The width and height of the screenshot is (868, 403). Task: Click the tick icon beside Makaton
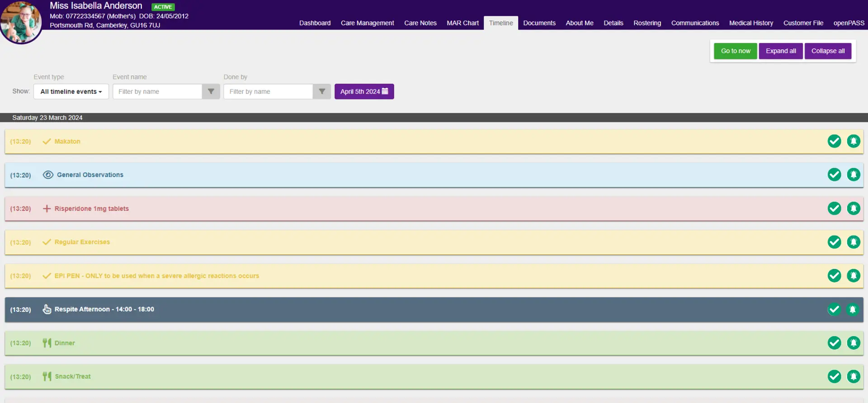click(x=47, y=141)
